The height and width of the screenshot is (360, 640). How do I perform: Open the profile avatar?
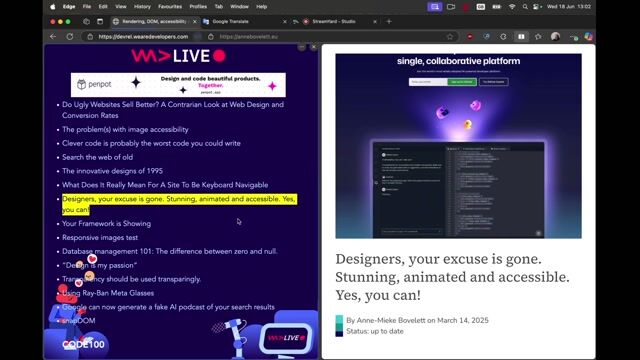[555, 37]
